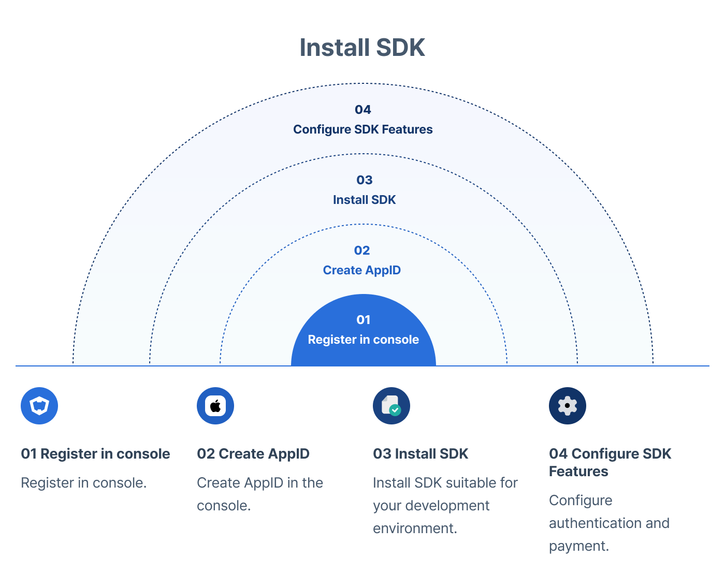Click 'Register in console' in the blue semicircle

pyautogui.click(x=363, y=340)
